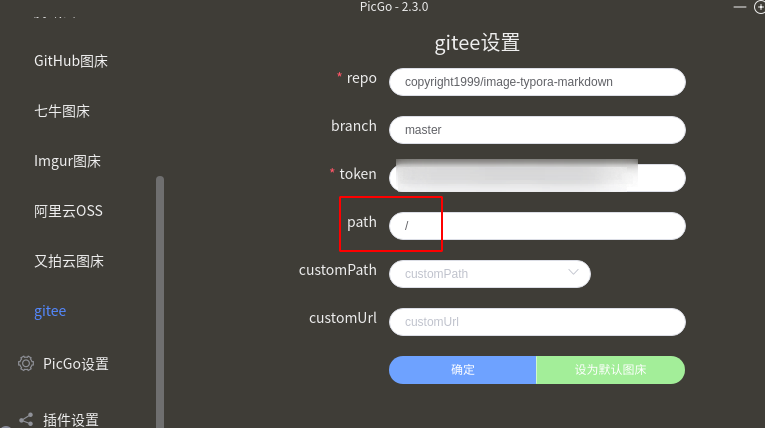Screen dimensions: 765x428
Task: Click the PicGo - 2.3.0 title text
Action: [394, 7]
